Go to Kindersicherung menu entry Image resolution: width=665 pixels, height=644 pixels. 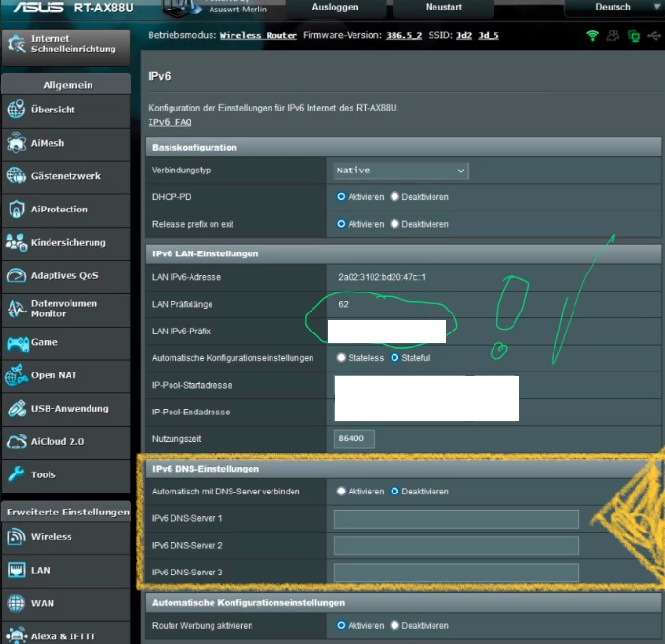click(66, 244)
